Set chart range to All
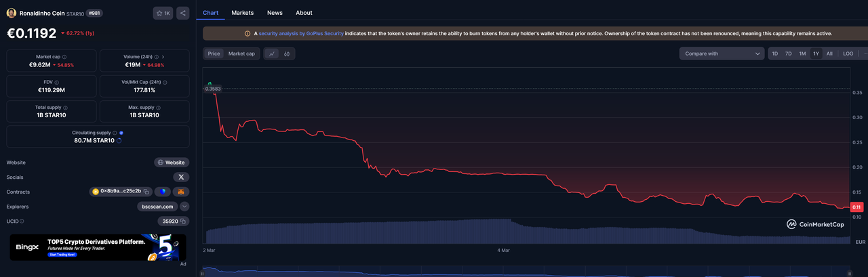 (x=829, y=54)
